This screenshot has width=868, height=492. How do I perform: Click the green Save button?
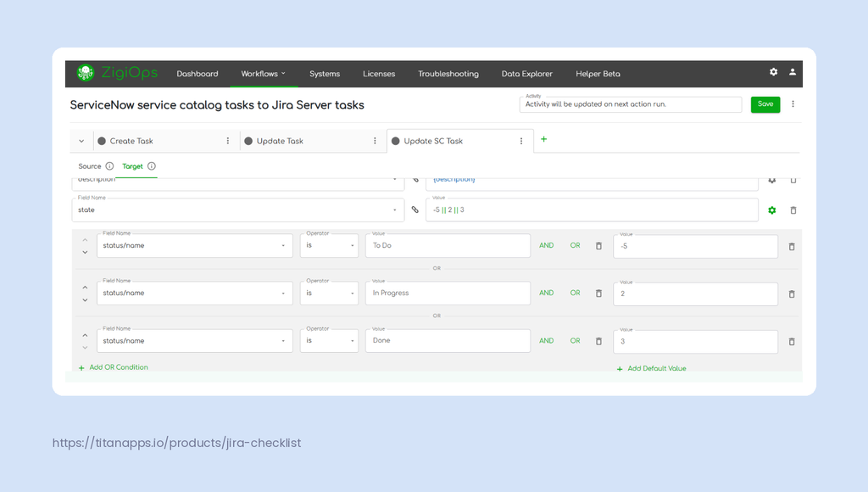coord(765,104)
